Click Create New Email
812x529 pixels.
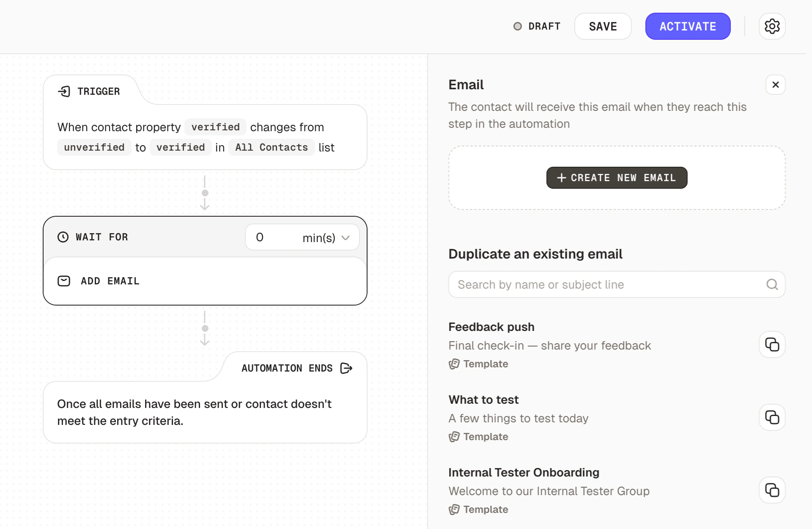pyautogui.click(x=616, y=178)
